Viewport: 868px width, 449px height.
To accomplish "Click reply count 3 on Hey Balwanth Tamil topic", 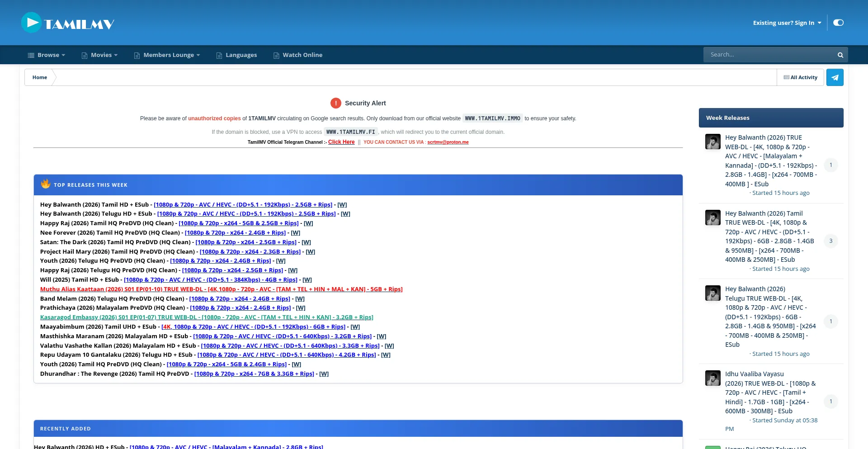I will [831, 241].
